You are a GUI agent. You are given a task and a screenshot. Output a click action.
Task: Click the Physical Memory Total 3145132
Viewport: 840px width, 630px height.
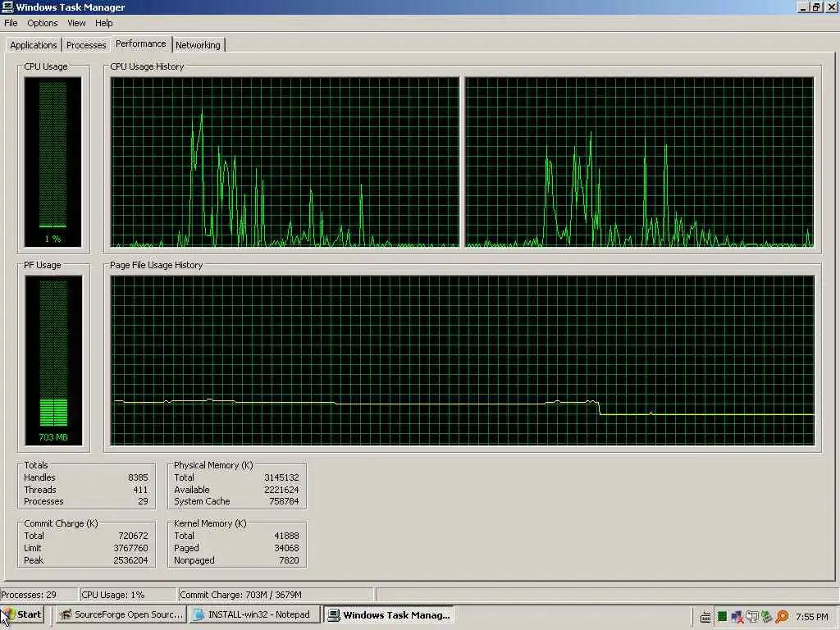point(281,477)
